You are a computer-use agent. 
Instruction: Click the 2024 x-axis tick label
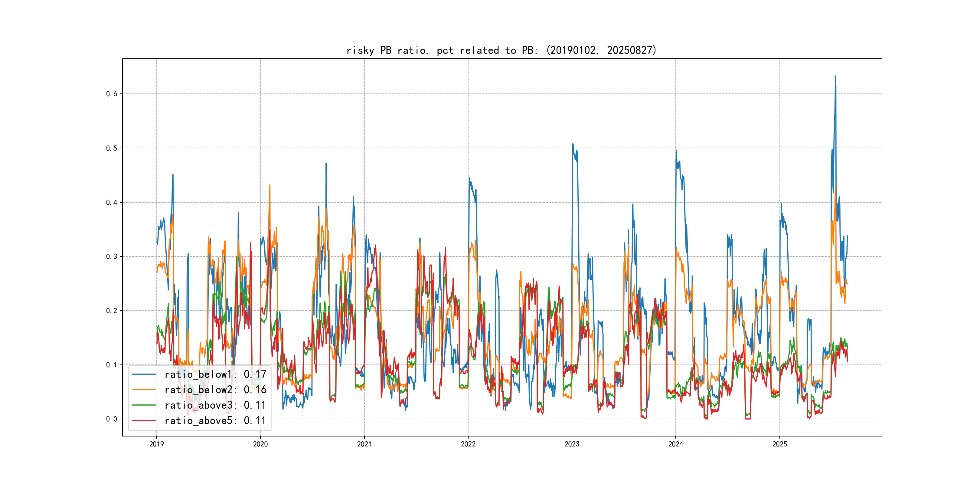(676, 444)
